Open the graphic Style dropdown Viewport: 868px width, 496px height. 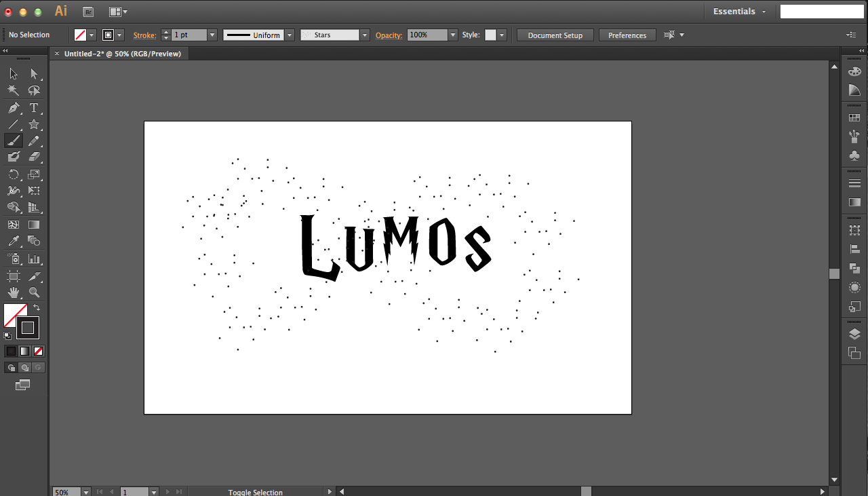tap(501, 35)
